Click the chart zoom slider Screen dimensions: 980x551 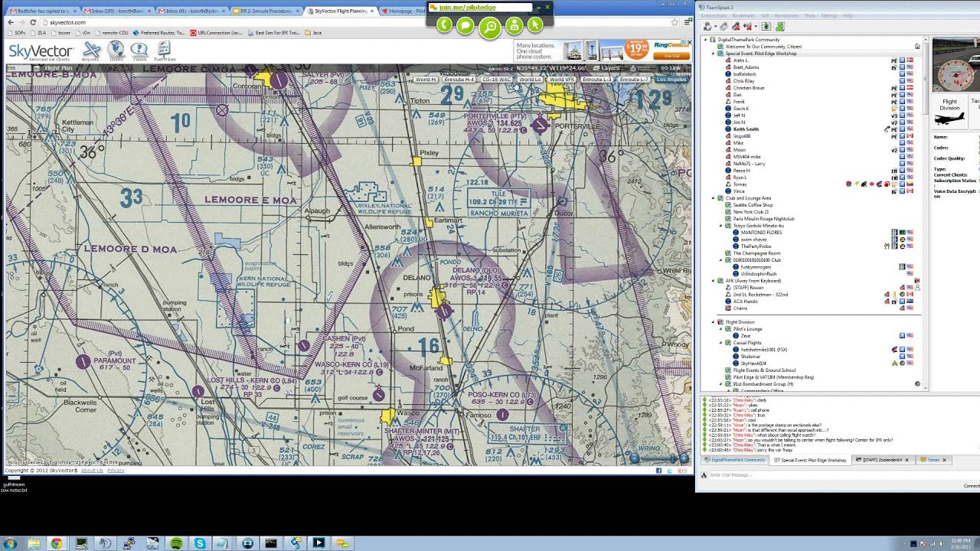pyautogui.click(x=659, y=458)
